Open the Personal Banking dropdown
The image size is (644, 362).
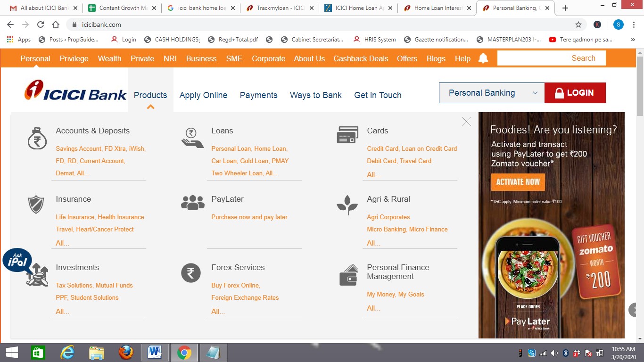tap(491, 93)
